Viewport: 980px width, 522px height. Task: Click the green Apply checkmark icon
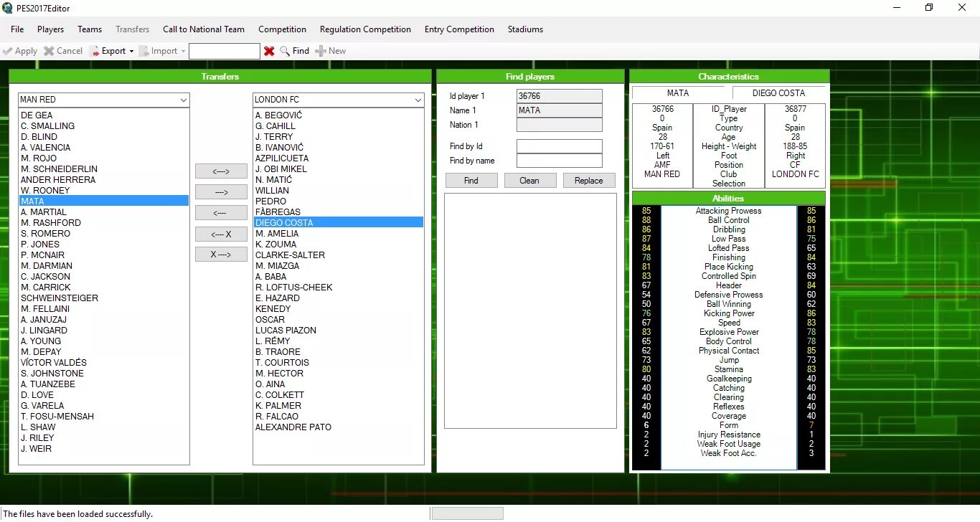[x=8, y=51]
